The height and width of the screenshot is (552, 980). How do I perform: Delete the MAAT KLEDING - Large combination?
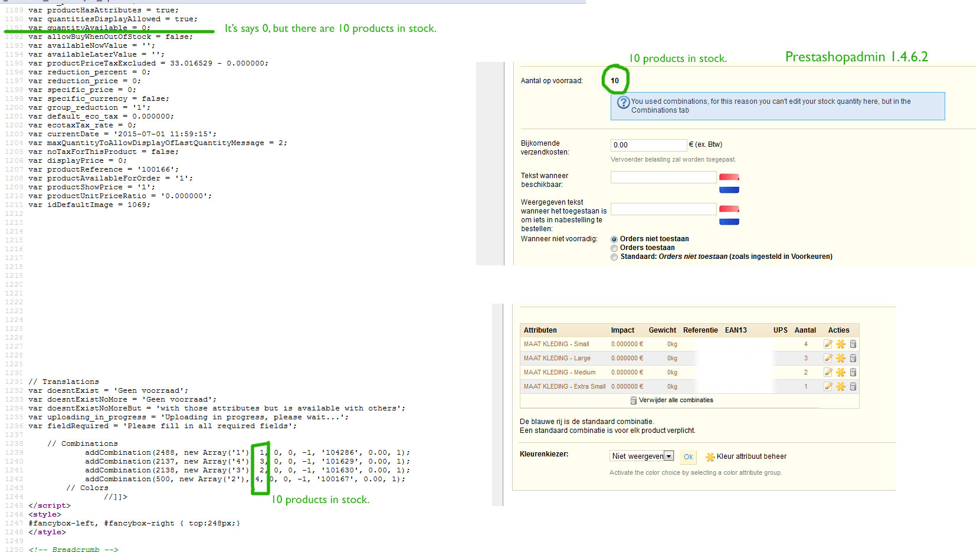coord(853,358)
